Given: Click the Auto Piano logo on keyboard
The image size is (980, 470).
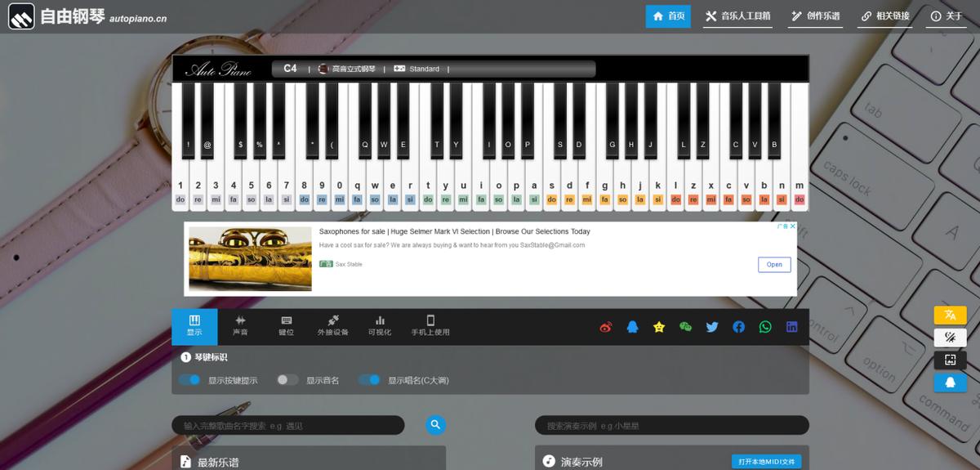Looking at the screenshot, I should tap(218, 69).
